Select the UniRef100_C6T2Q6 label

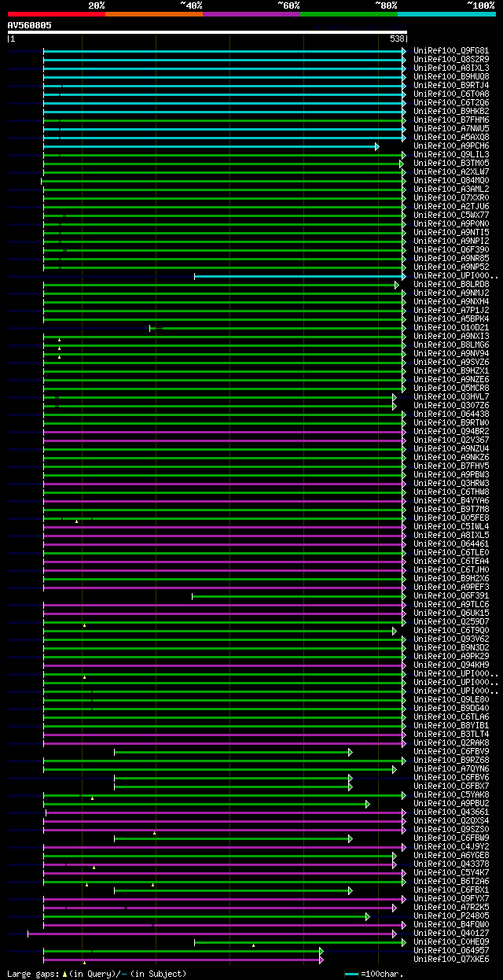[x=451, y=103]
